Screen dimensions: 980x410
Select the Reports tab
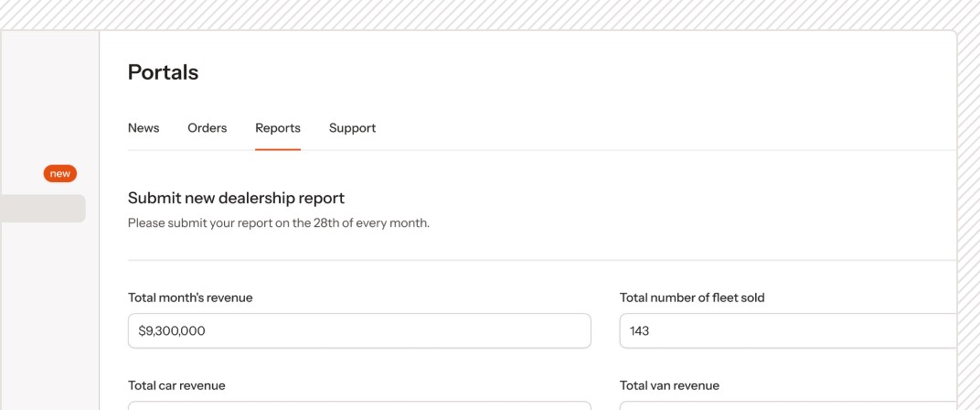[278, 128]
